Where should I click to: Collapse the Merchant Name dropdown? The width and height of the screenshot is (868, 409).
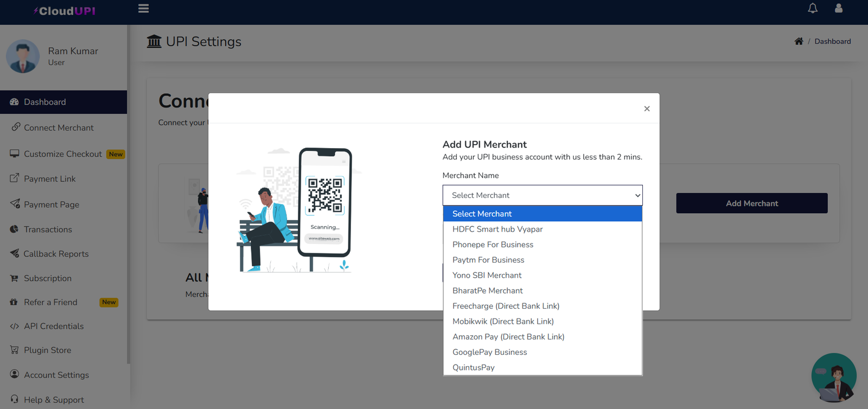point(542,195)
